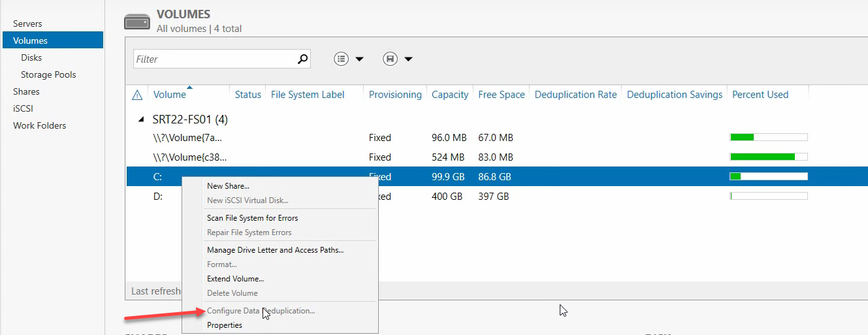Screen dimensions: 868x335
Task: Sort by the Status column header
Action: [248, 95]
